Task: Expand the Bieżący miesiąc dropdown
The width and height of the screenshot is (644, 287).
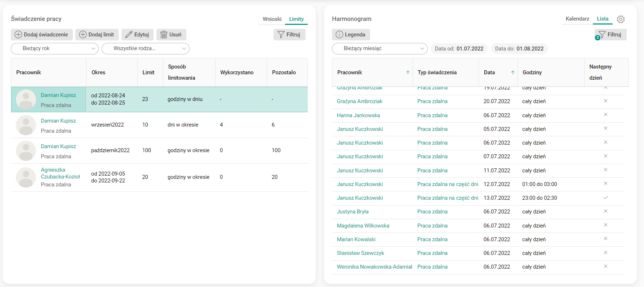Action: [x=379, y=49]
